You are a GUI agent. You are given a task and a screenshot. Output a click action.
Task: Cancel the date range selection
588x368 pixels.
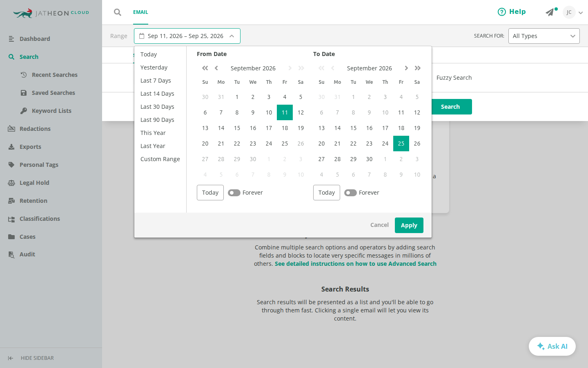[x=379, y=225]
